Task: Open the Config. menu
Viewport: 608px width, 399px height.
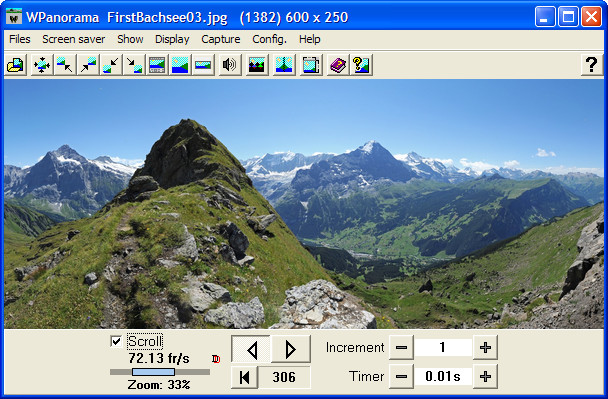Action: pyautogui.click(x=269, y=39)
